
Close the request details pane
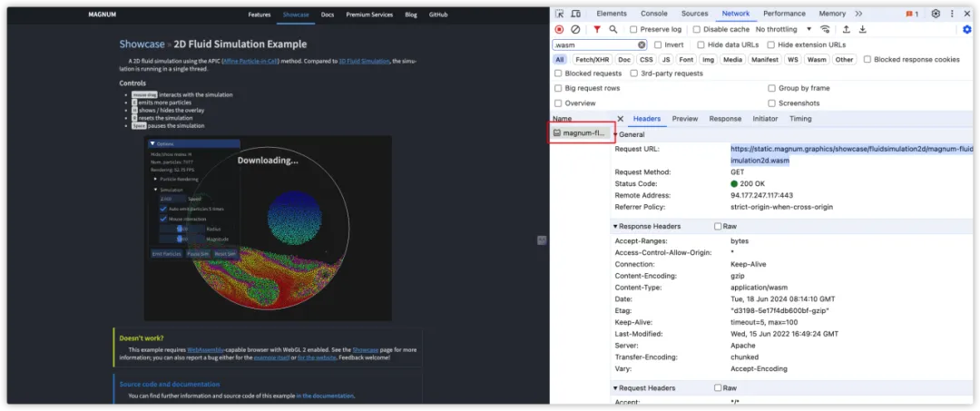(x=621, y=119)
